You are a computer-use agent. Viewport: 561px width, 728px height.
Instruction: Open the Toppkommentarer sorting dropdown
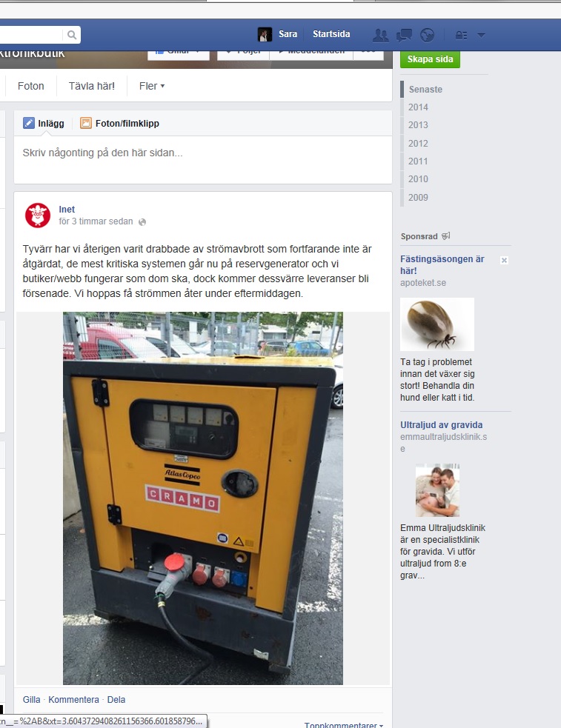tap(344, 724)
